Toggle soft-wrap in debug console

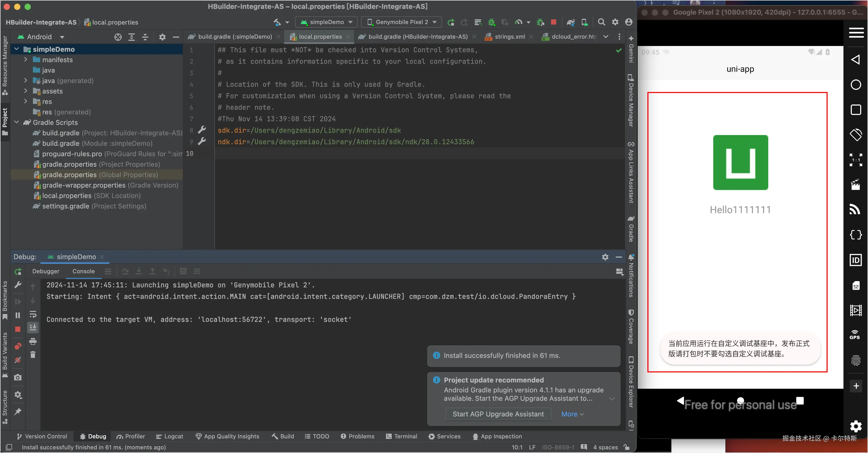point(33,314)
